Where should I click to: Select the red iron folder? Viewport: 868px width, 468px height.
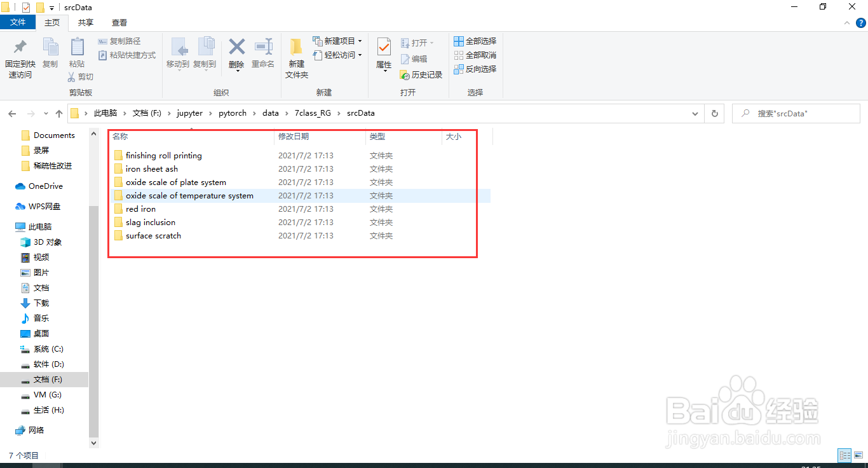point(140,209)
